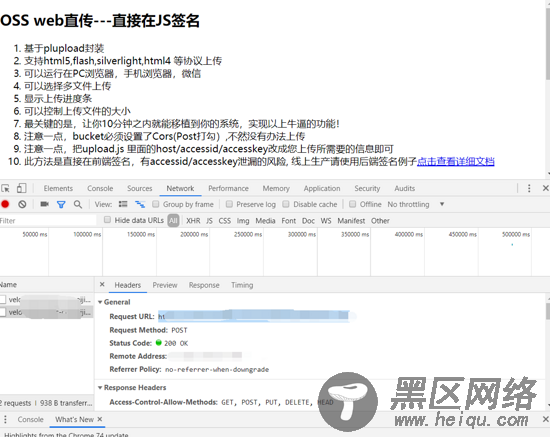Image resolution: width=550 pixels, height=437 pixels.
Task: Clear the network log
Action: 22,204
